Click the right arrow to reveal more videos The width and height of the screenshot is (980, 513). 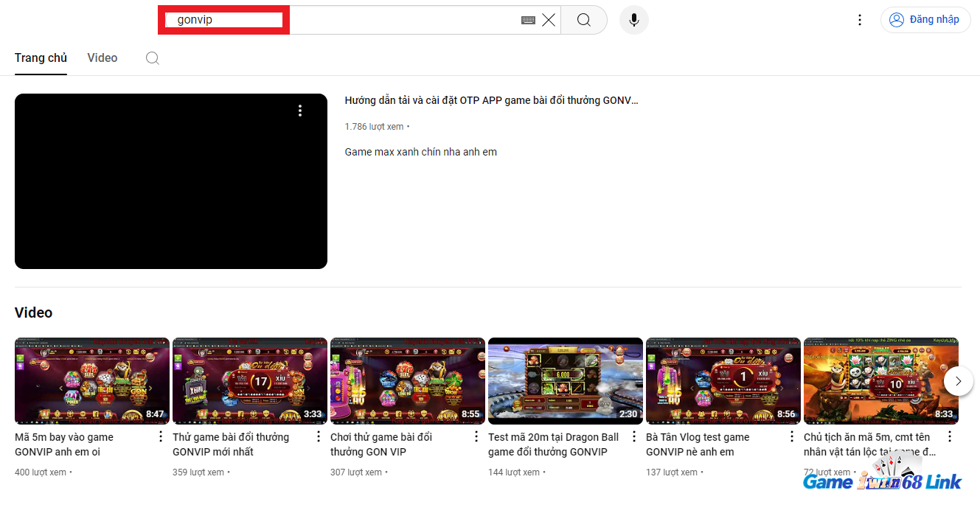click(x=958, y=381)
